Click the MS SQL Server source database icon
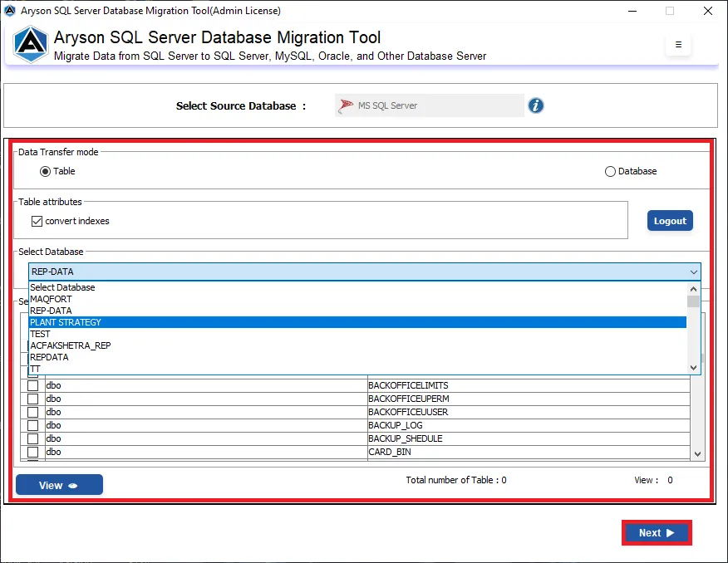728x563 pixels. coord(346,105)
